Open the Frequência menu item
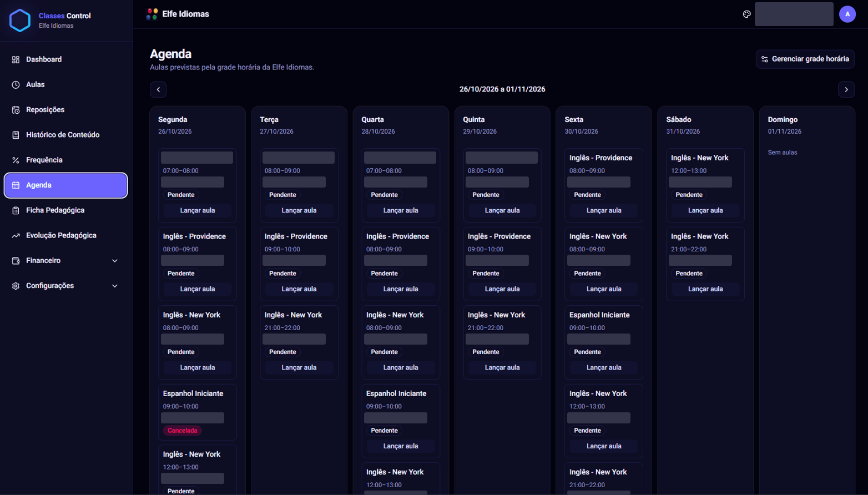 [x=65, y=160]
